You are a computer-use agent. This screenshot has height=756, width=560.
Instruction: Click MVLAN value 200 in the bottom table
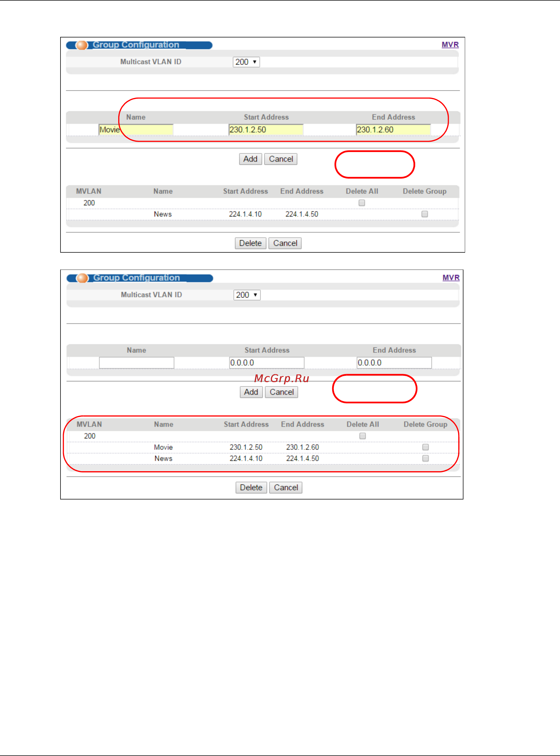tap(90, 436)
